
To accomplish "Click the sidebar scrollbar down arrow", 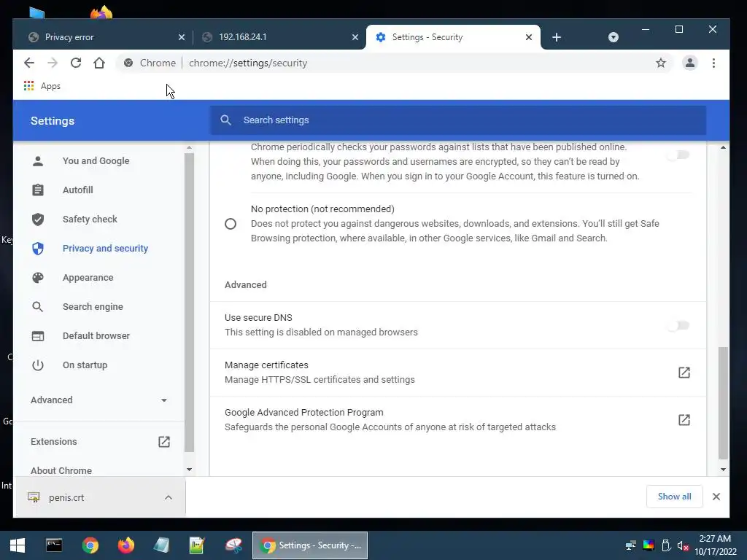I will tap(189, 470).
